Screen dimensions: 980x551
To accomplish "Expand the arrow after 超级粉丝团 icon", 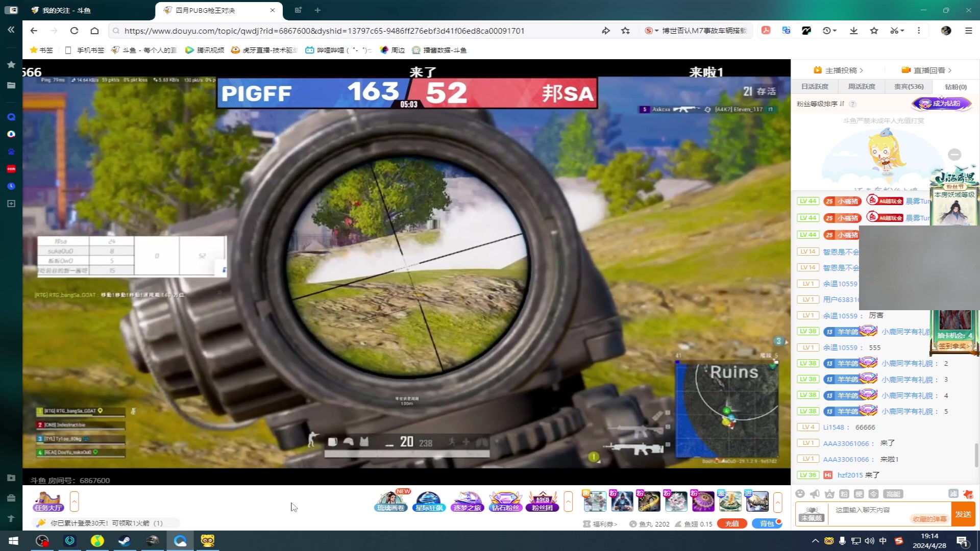I will [568, 502].
